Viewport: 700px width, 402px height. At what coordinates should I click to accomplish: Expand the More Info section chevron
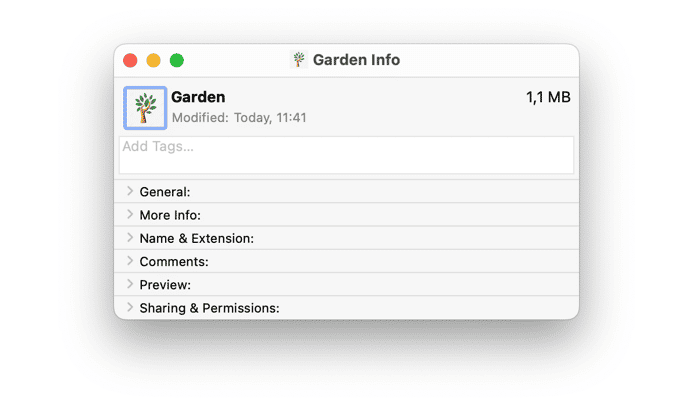pyautogui.click(x=130, y=214)
